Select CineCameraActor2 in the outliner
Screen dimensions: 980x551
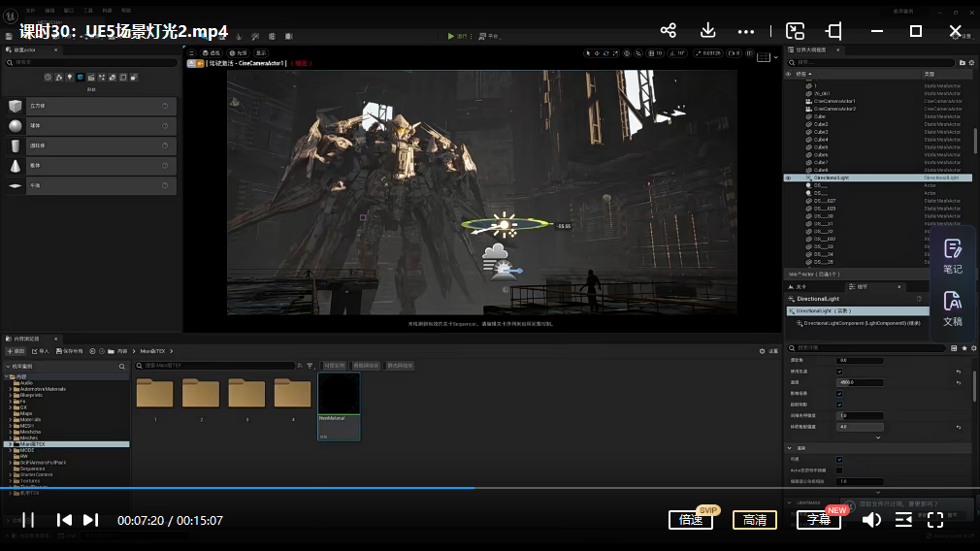(x=834, y=109)
